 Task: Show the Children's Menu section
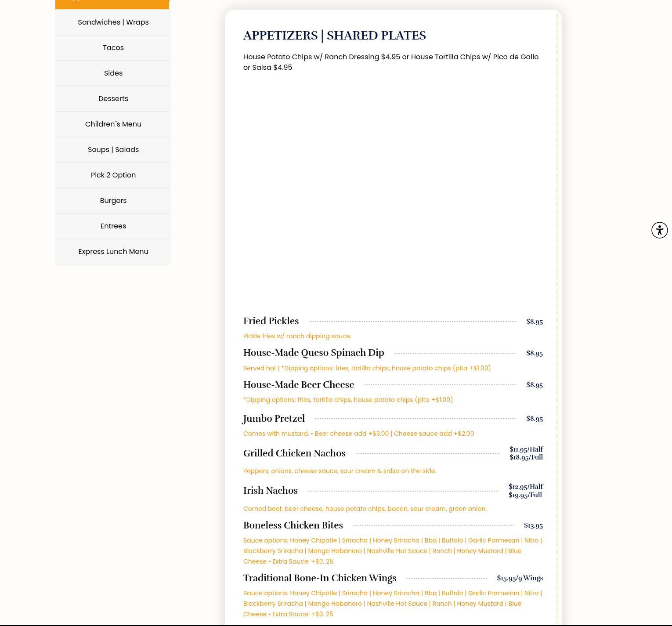tap(113, 124)
